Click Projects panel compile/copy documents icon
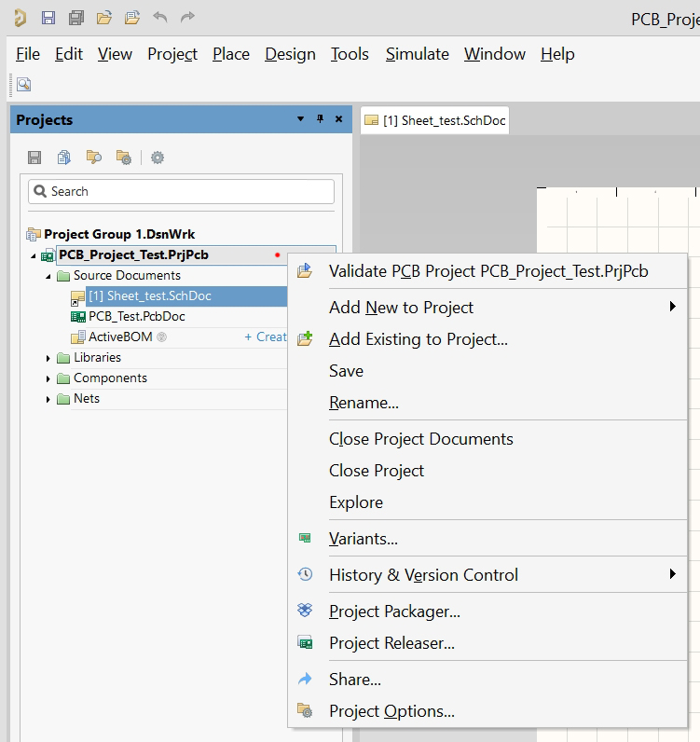The image size is (700, 742). pyautogui.click(x=64, y=158)
